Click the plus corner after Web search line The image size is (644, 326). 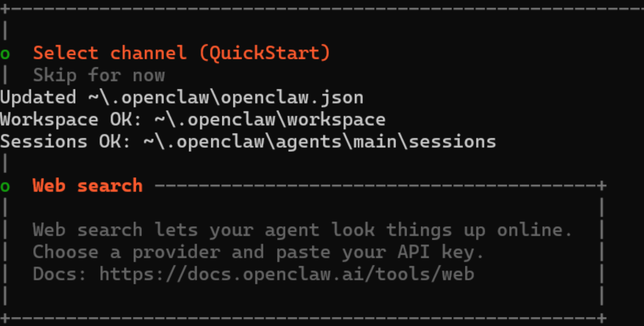click(602, 186)
